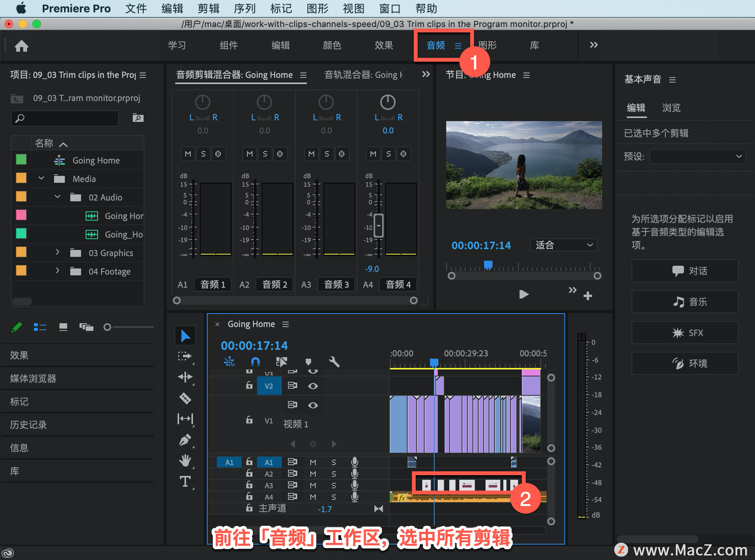Select the Hand tool

(x=185, y=461)
